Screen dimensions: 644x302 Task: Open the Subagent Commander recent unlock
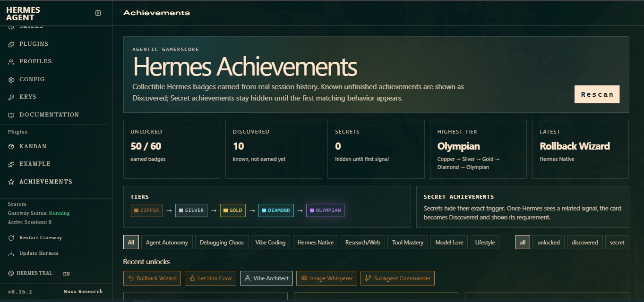tap(397, 278)
